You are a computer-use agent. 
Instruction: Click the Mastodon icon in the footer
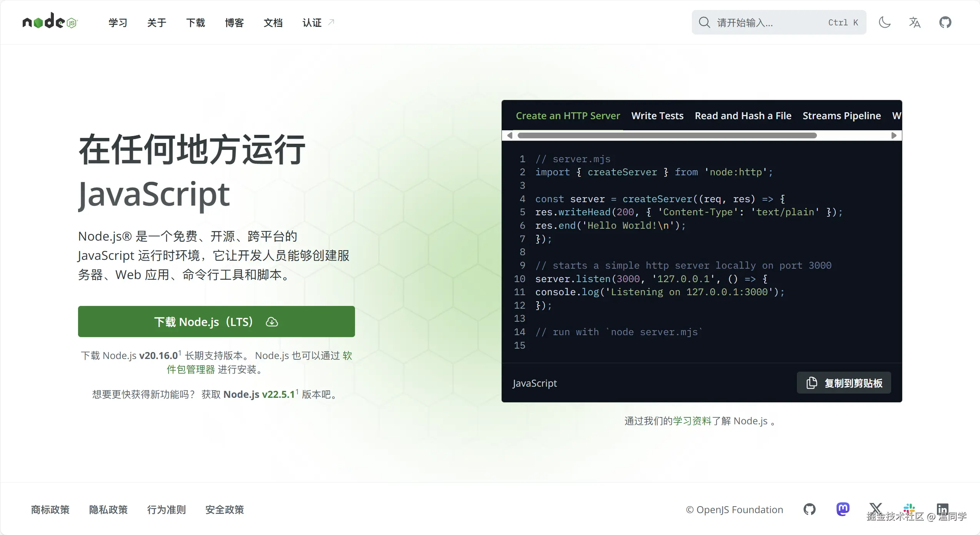[x=843, y=509]
